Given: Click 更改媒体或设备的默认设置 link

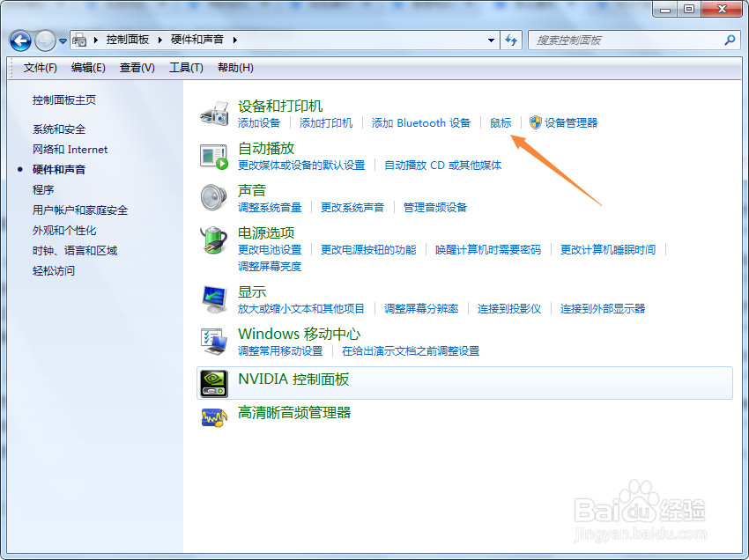Looking at the screenshot, I should point(301,166).
